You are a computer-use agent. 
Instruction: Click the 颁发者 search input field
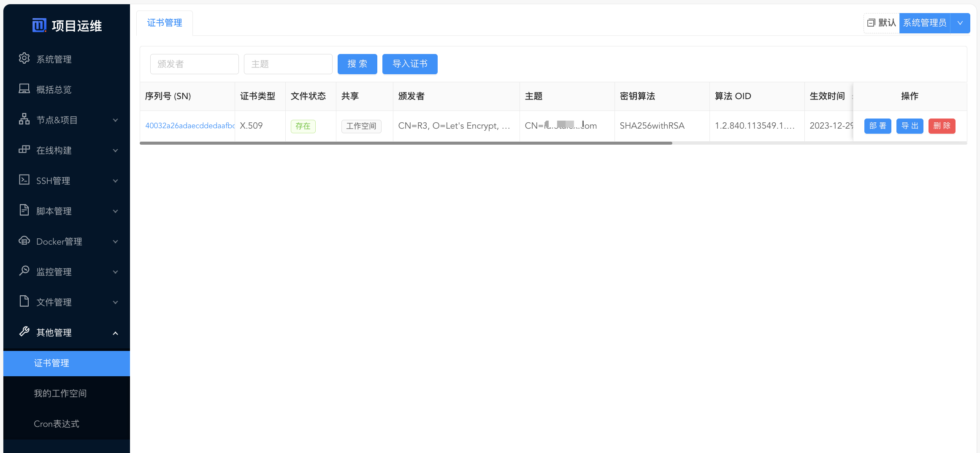pos(194,64)
